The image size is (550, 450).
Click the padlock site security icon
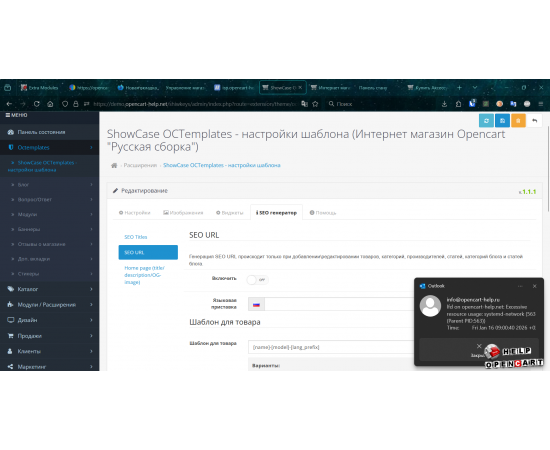point(75,104)
